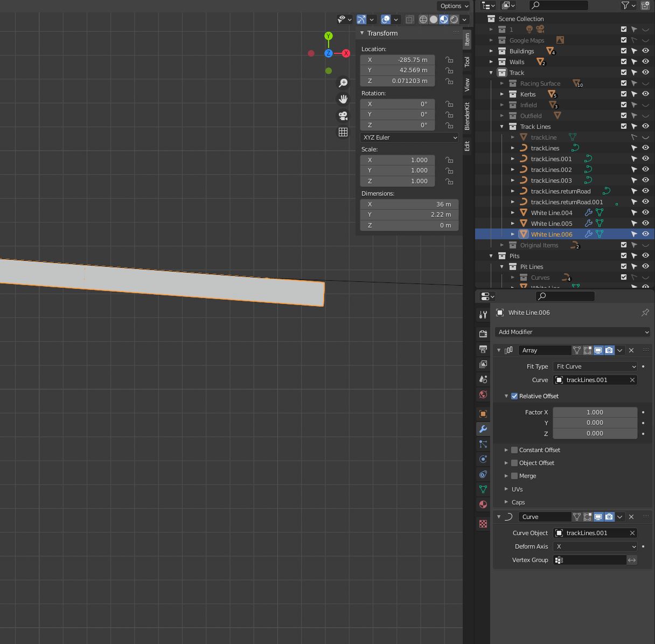Toggle Relative Offset checkbox
Viewport: 655px width, 644px height.
(514, 396)
